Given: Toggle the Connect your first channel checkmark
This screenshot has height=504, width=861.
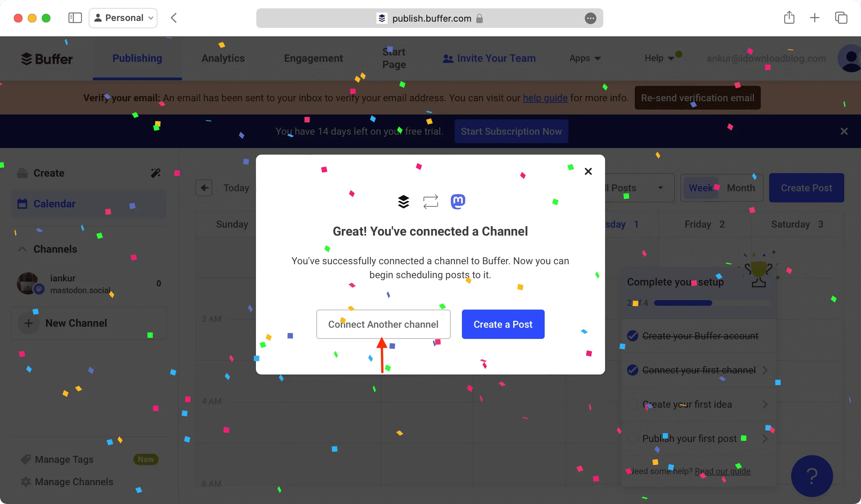Looking at the screenshot, I should click(633, 370).
